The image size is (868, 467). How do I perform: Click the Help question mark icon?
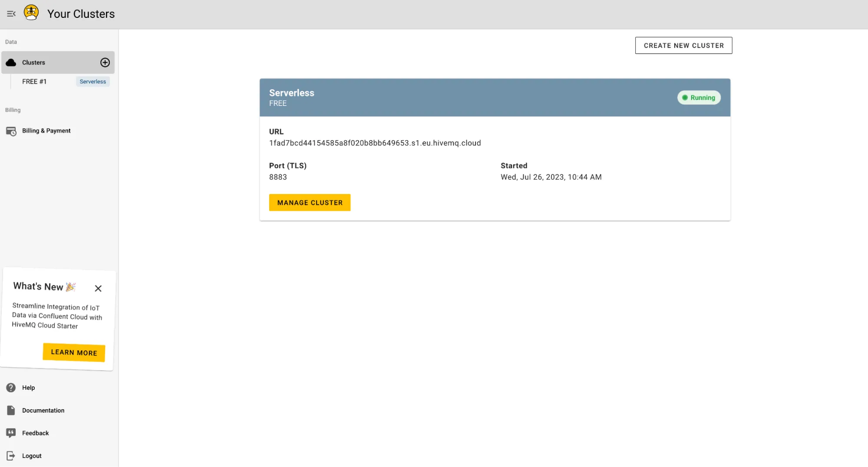pyautogui.click(x=11, y=388)
